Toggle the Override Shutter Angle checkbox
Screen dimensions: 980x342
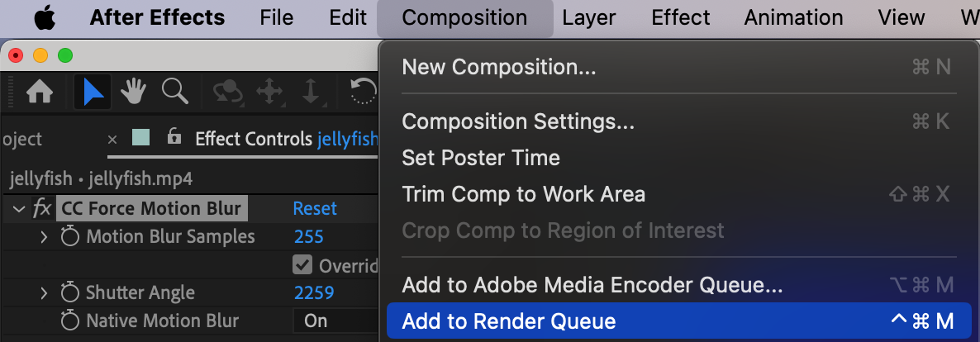(302, 266)
